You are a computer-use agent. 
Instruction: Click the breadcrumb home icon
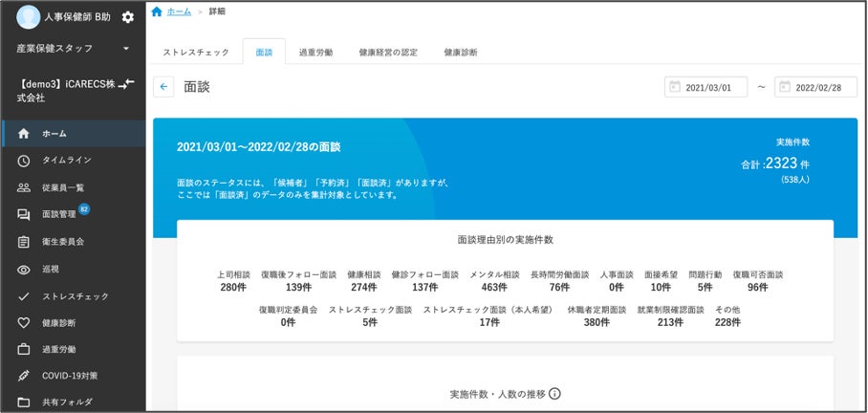pyautogui.click(x=157, y=11)
